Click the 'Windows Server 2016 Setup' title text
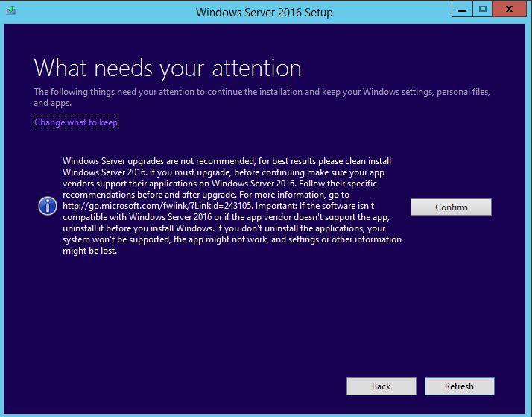 [x=264, y=12]
